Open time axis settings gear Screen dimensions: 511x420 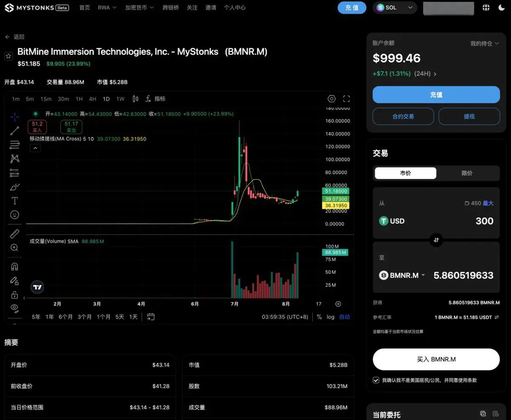point(338,304)
